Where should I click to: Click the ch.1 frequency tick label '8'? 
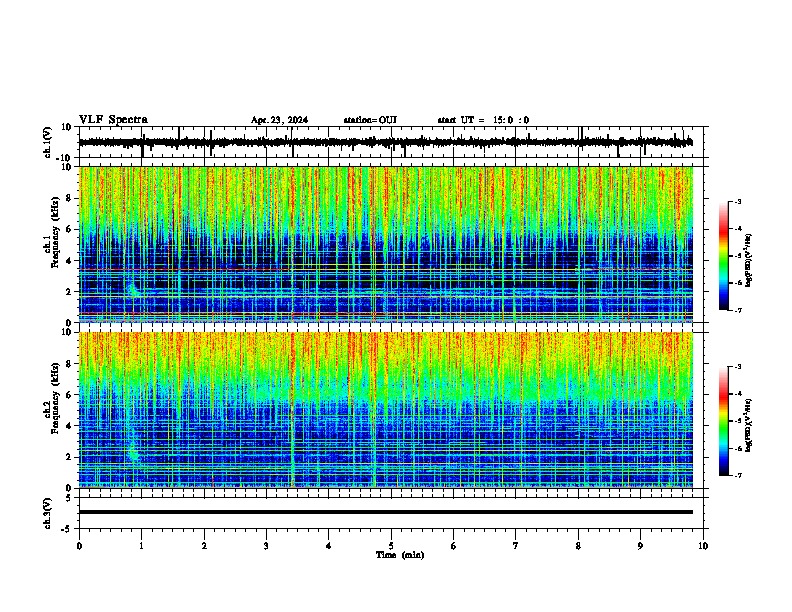(69, 198)
